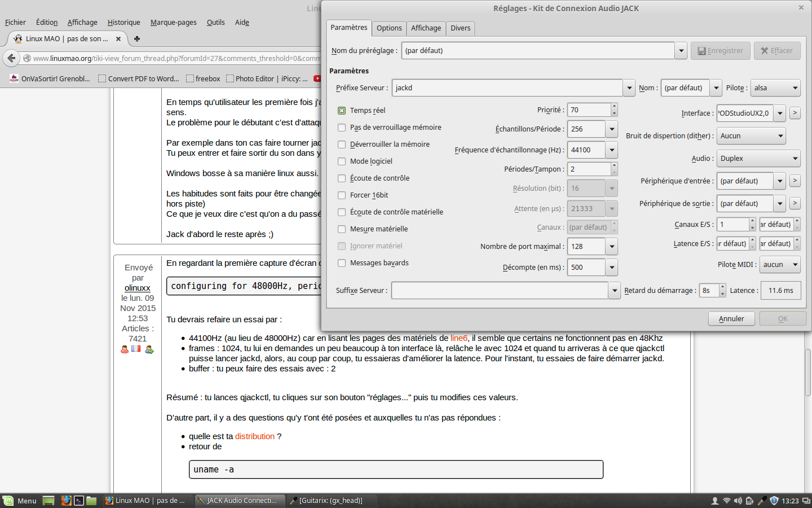Open the Bruit de dispertion Aucun dropdown

click(x=751, y=136)
